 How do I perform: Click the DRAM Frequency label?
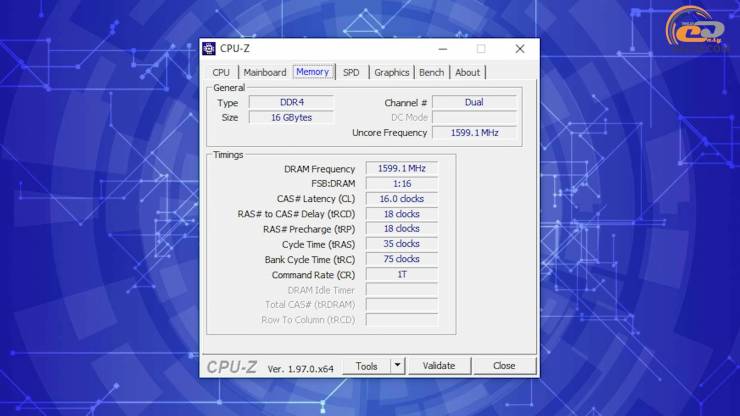(320, 169)
